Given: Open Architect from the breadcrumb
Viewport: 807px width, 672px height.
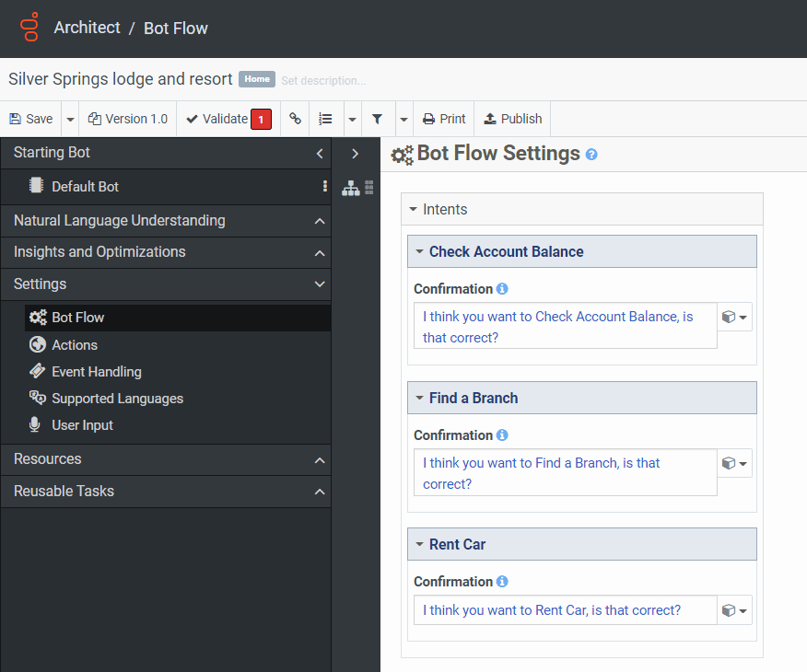Looking at the screenshot, I should tap(88, 29).
